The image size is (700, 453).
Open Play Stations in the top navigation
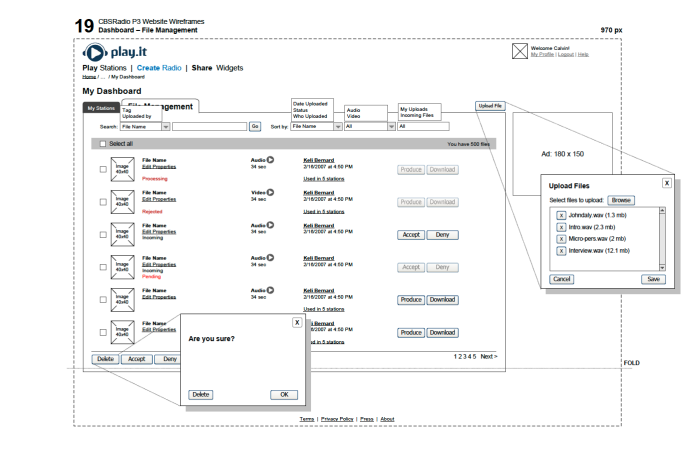pos(104,68)
